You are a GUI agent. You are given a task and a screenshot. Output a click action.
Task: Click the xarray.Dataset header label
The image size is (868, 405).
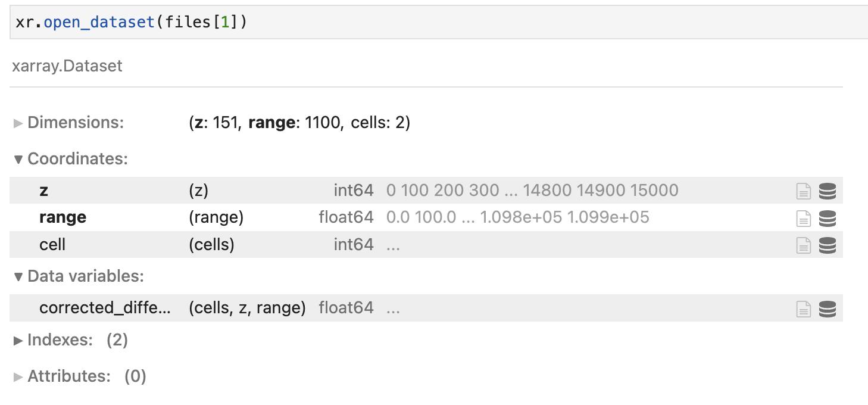(x=67, y=66)
